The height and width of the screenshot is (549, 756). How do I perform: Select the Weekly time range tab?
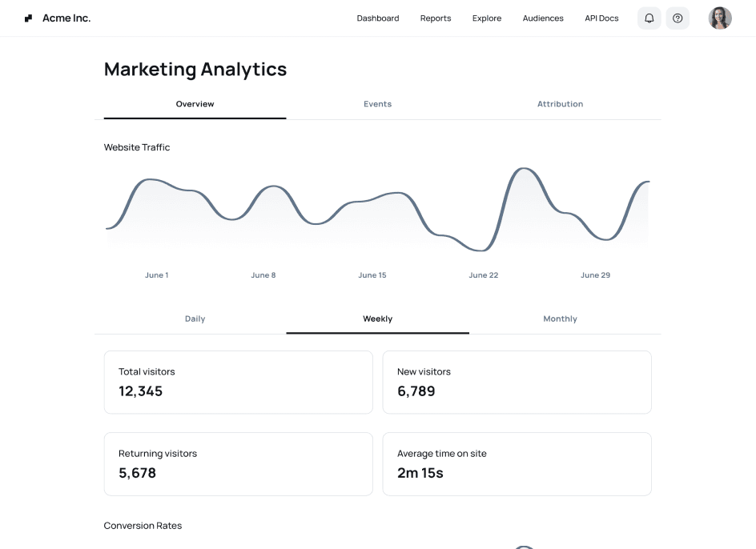click(x=377, y=319)
